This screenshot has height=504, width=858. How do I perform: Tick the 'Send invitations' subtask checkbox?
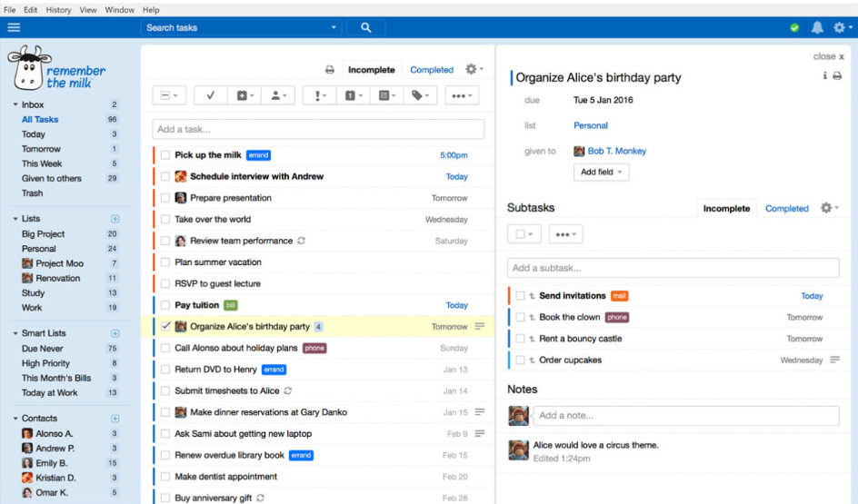pos(520,296)
